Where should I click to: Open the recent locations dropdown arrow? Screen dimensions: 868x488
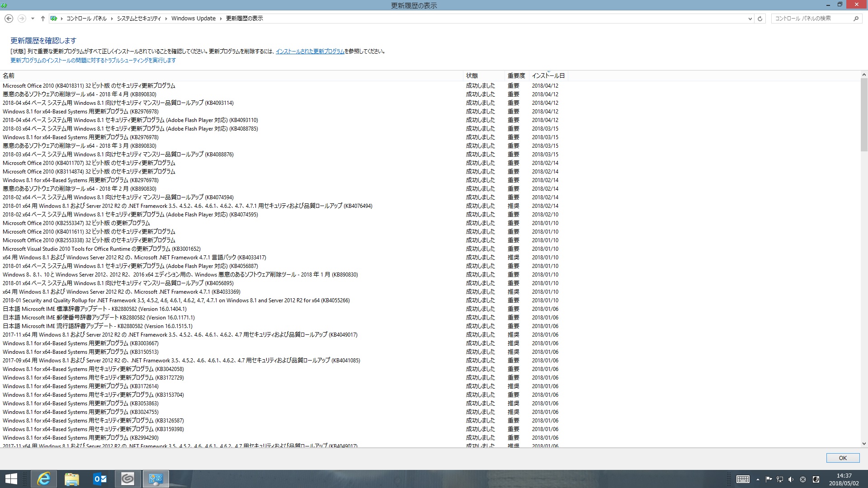pos(33,19)
